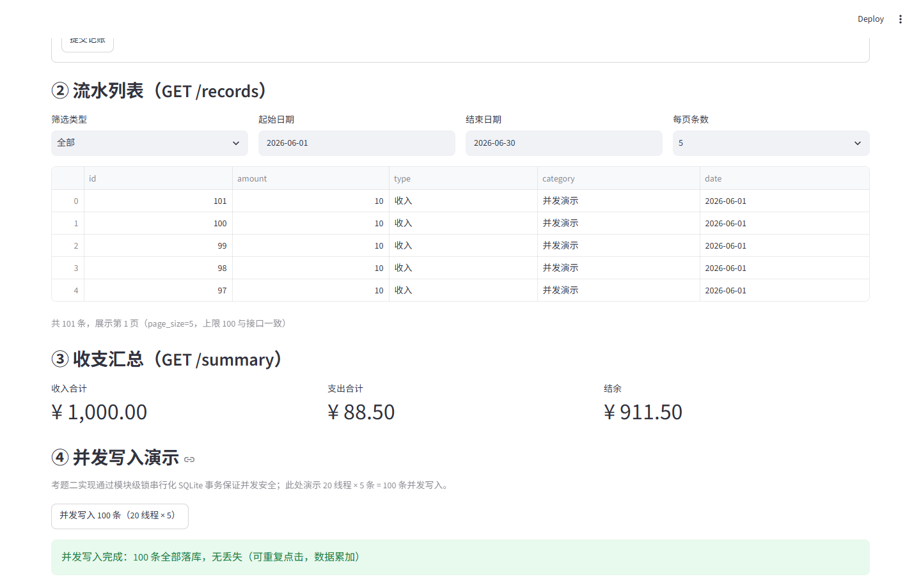This screenshot has height=588, width=921.
Task: Open the three-dot main menu
Action: click(901, 19)
